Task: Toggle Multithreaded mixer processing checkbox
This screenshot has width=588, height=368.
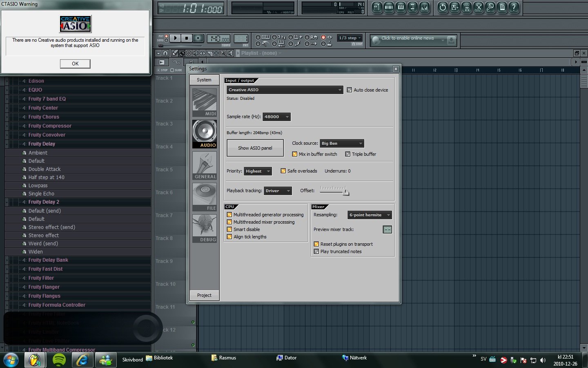Action: tap(229, 222)
